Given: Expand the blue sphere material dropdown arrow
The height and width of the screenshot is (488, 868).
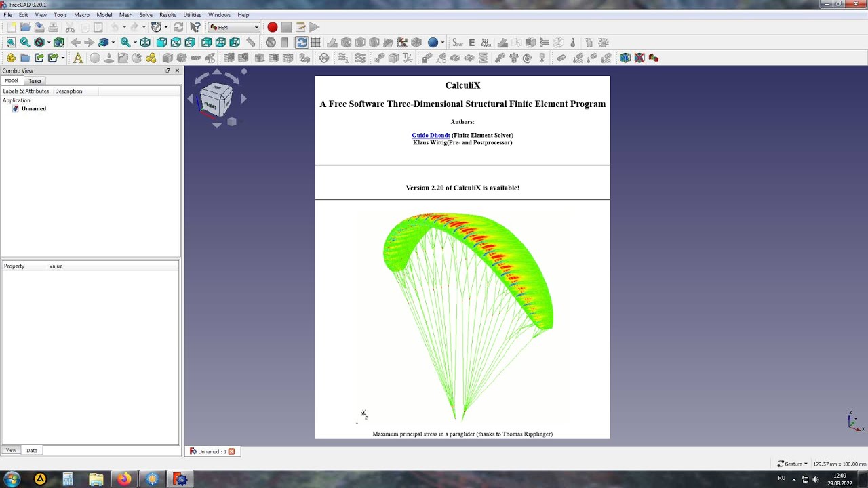Looking at the screenshot, I should point(443,42).
